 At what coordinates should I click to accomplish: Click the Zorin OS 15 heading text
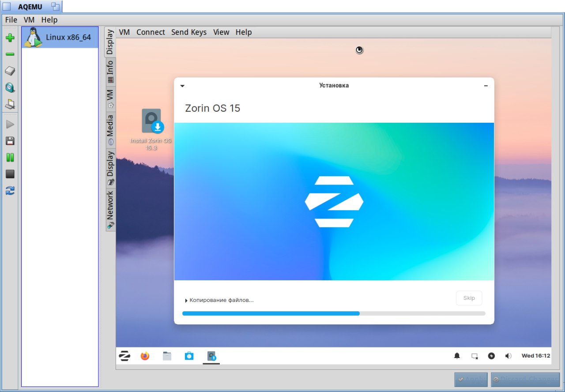212,108
